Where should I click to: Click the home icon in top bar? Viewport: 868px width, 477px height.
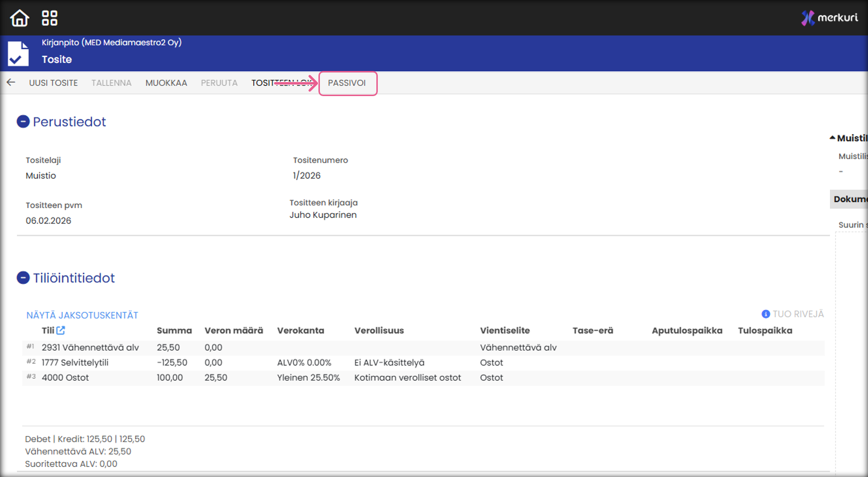[x=20, y=18]
